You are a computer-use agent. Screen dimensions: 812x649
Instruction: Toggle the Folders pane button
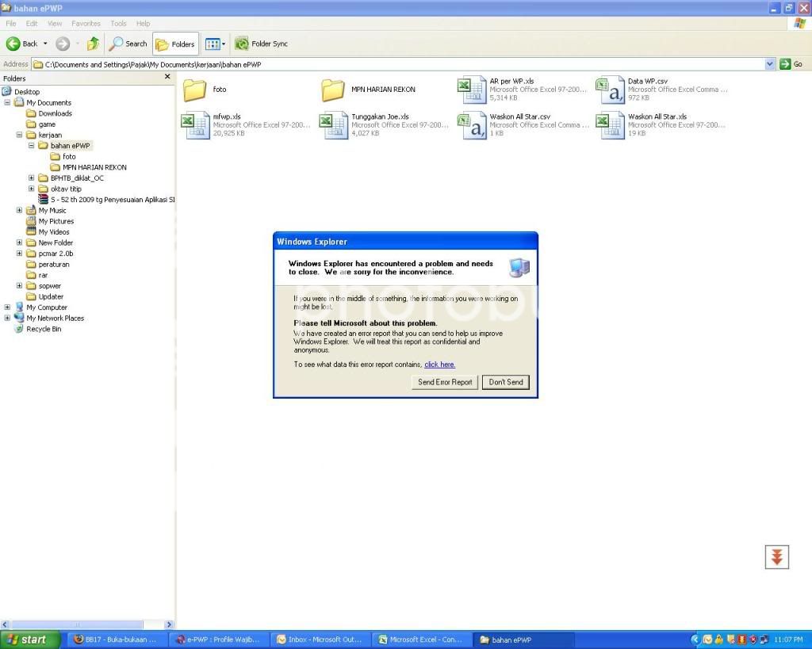tap(175, 44)
